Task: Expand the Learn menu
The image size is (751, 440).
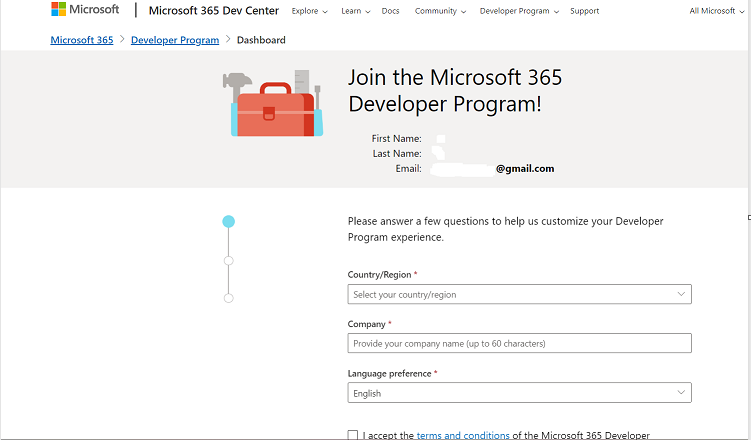Action: (x=355, y=11)
